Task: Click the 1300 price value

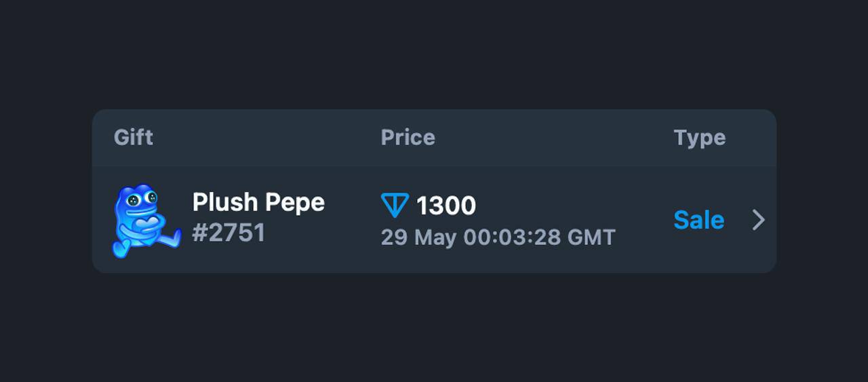Action: [446, 206]
